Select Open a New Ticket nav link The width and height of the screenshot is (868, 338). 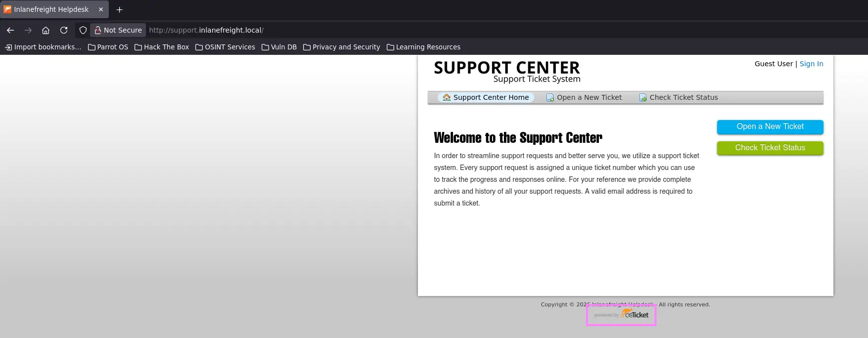[x=584, y=97]
